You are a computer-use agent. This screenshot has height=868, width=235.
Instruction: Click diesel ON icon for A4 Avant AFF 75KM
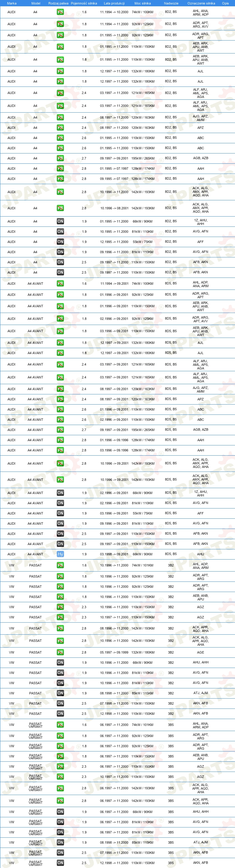tap(60, 513)
